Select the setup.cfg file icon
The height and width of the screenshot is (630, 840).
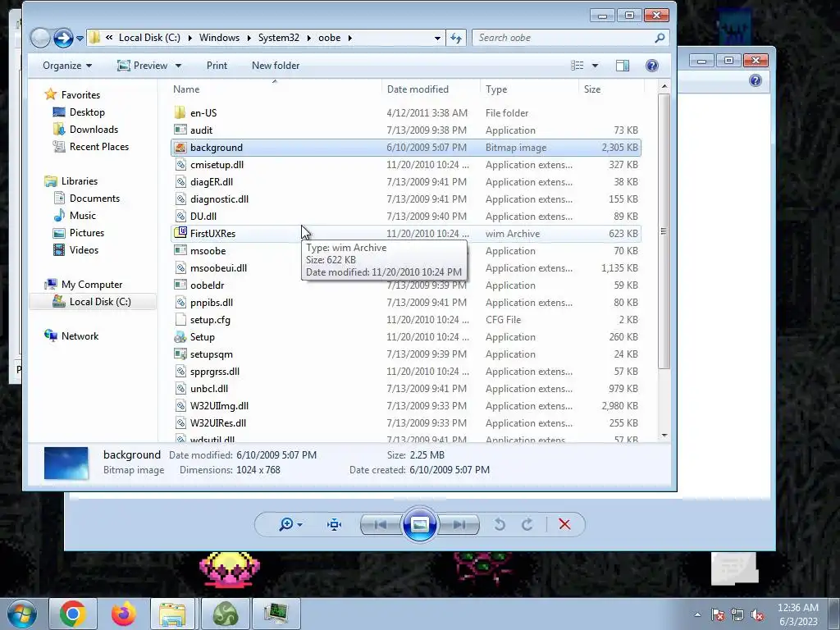pyautogui.click(x=180, y=320)
